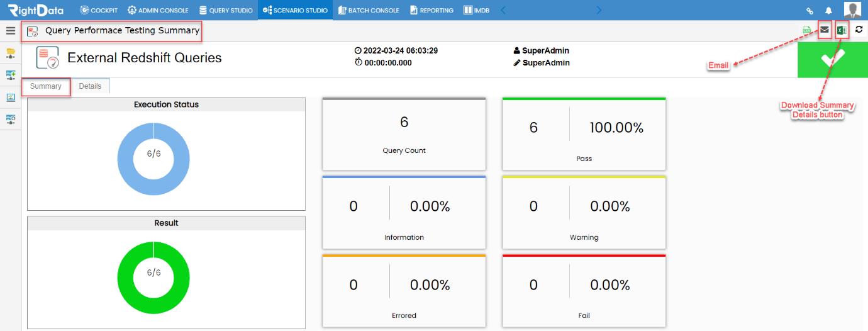This screenshot has width=868, height=331.
Task: Switch to the Details tab
Action: (90, 86)
